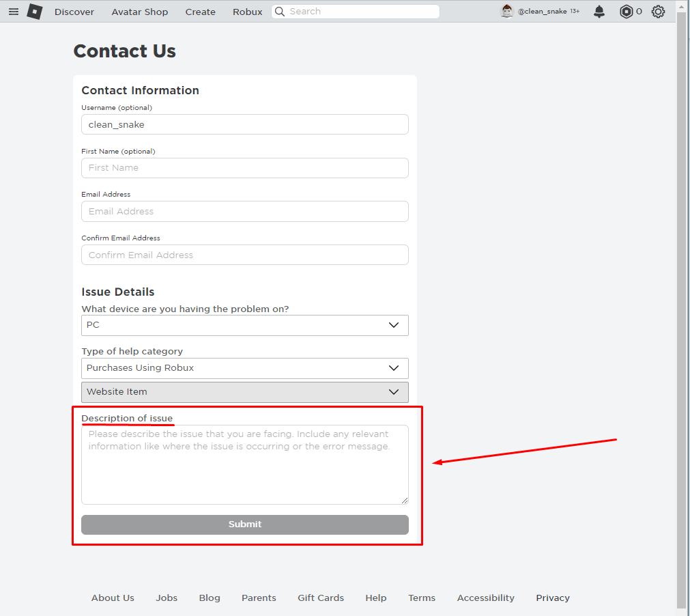Screen dimensions: 690x616
Task: Open the notifications bell
Action: 599,12
